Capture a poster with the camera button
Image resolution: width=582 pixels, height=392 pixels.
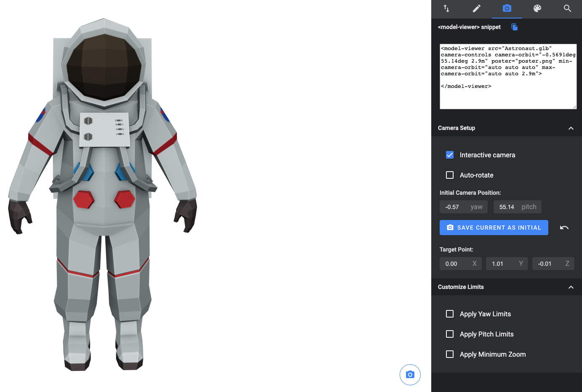410,374
